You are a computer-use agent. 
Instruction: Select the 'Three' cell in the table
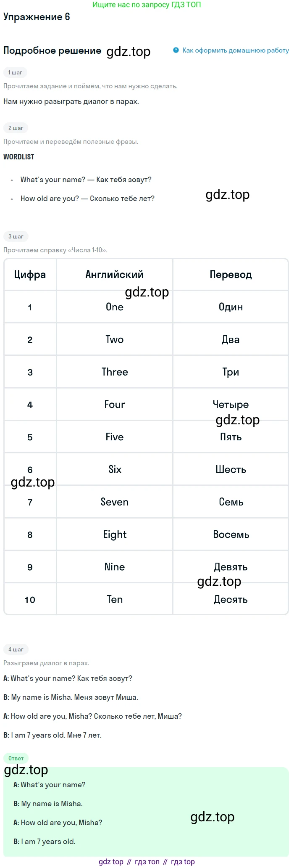[115, 372]
